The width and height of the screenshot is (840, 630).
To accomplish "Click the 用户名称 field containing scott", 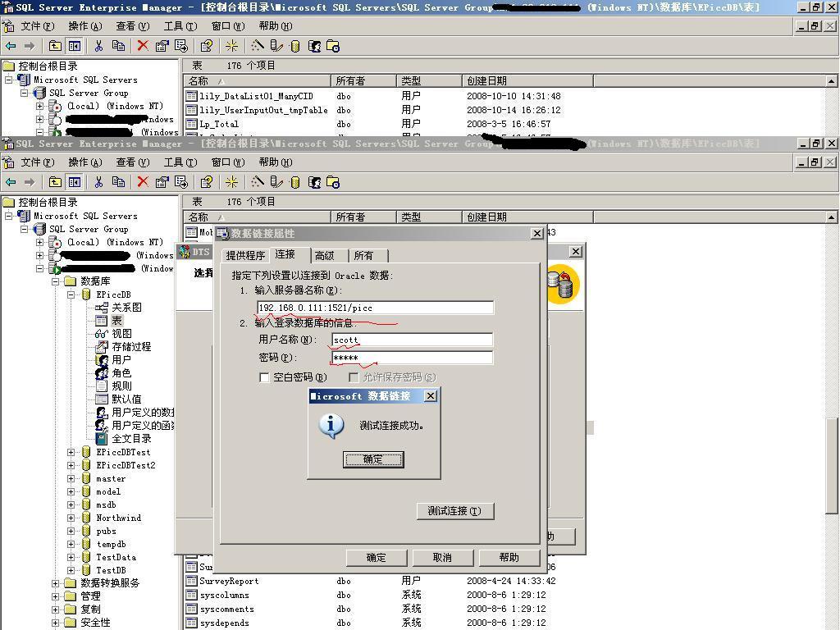I will (x=412, y=340).
